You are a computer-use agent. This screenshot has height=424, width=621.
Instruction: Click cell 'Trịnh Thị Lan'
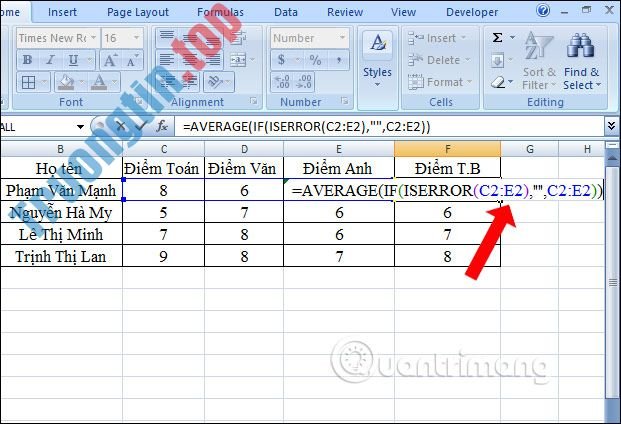coord(61,257)
